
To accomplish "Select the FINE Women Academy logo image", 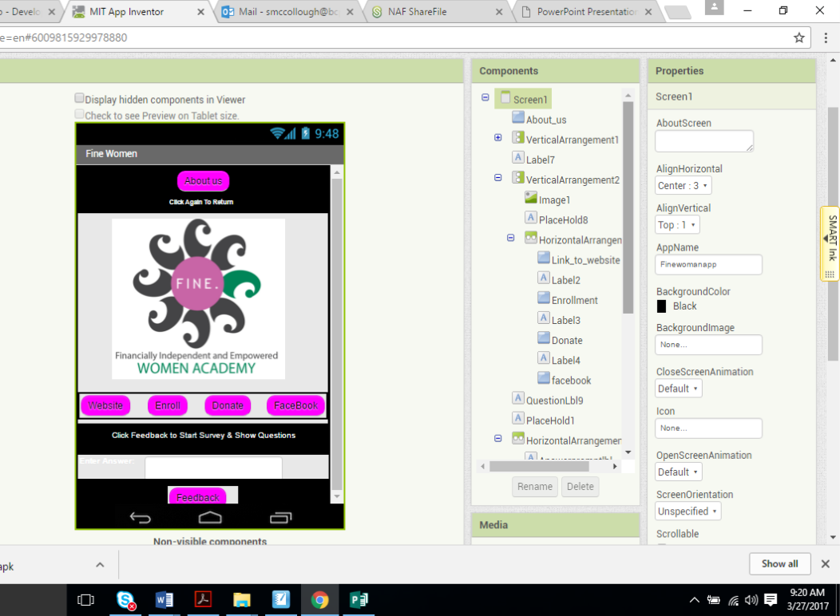I will tap(198, 298).
